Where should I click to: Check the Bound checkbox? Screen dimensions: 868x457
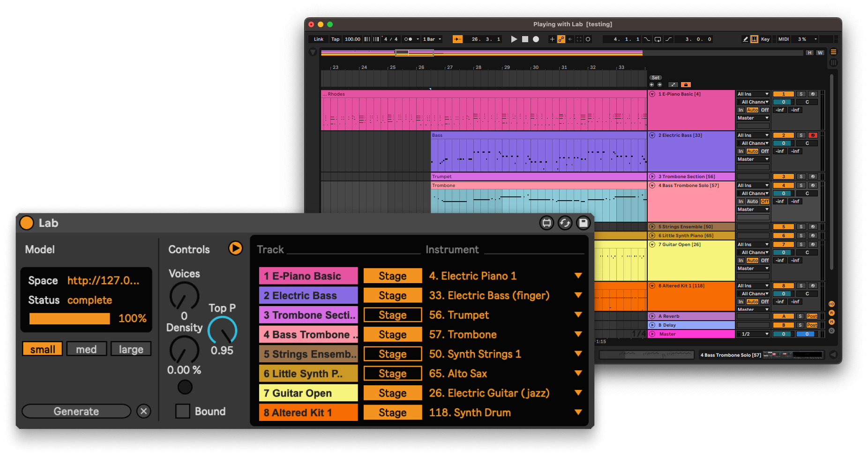click(x=182, y=411)
